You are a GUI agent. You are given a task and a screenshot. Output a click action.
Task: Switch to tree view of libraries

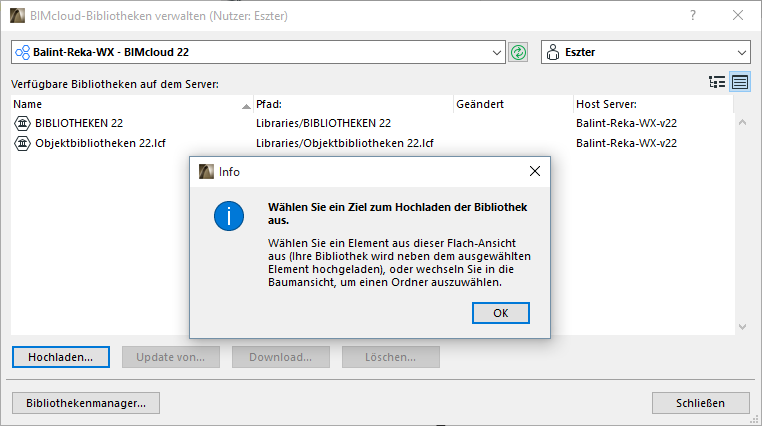click(x=717, y=82)
